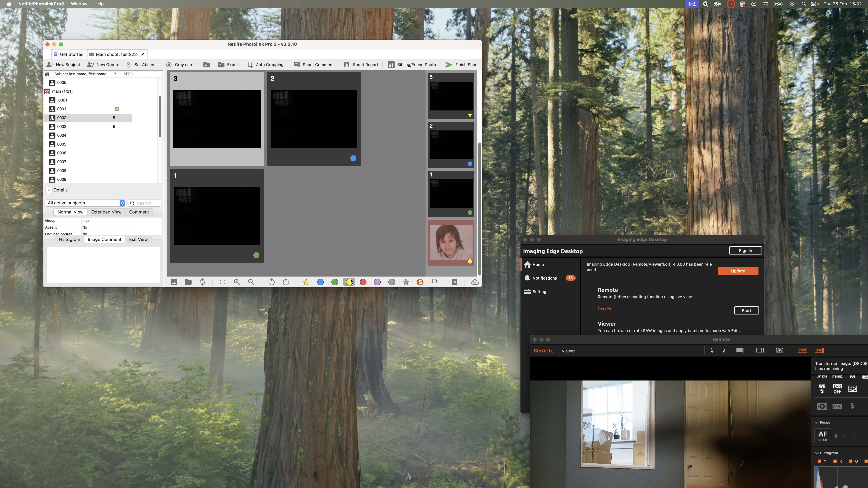
Task: Click the delete image trash icon
Action: (455, 282)
